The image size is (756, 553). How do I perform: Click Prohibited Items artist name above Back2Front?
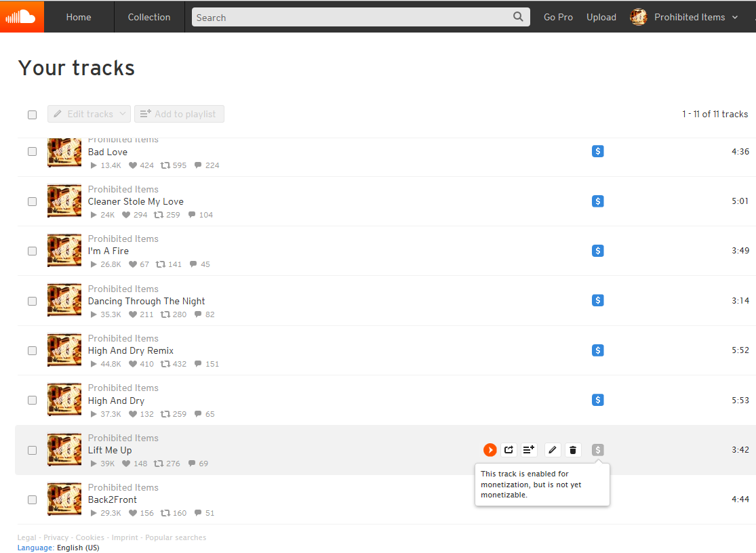coord(123,487)
